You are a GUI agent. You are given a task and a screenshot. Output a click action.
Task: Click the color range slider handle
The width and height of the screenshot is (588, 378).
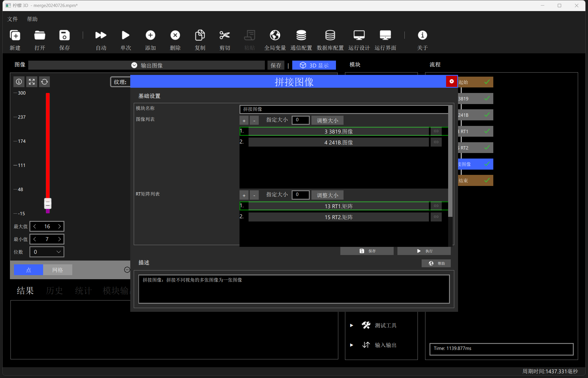click(48, 203)
